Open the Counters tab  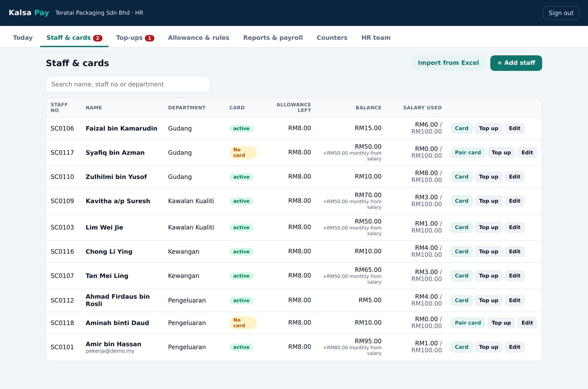(x=332, y=38)
